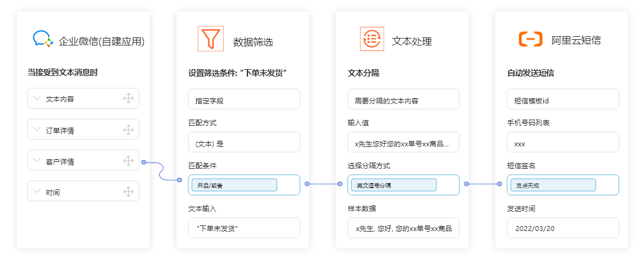This screenshot has width=644, height=269.
Task: Click the 2022/03/20 send time field
Action: point(563,228)
